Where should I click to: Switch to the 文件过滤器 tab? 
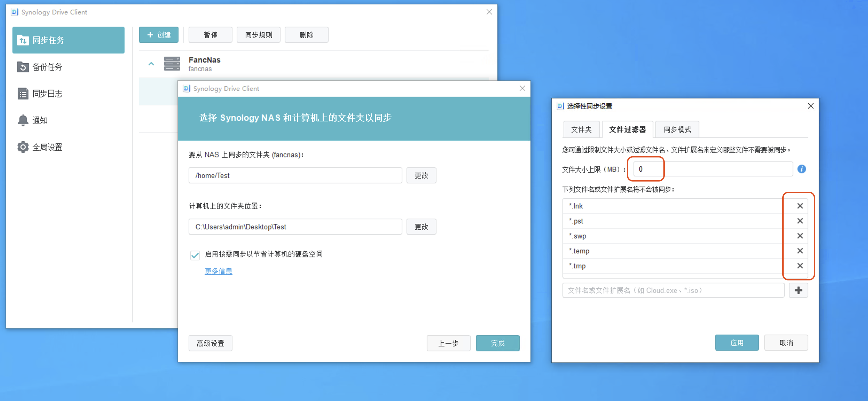[627, 129]
